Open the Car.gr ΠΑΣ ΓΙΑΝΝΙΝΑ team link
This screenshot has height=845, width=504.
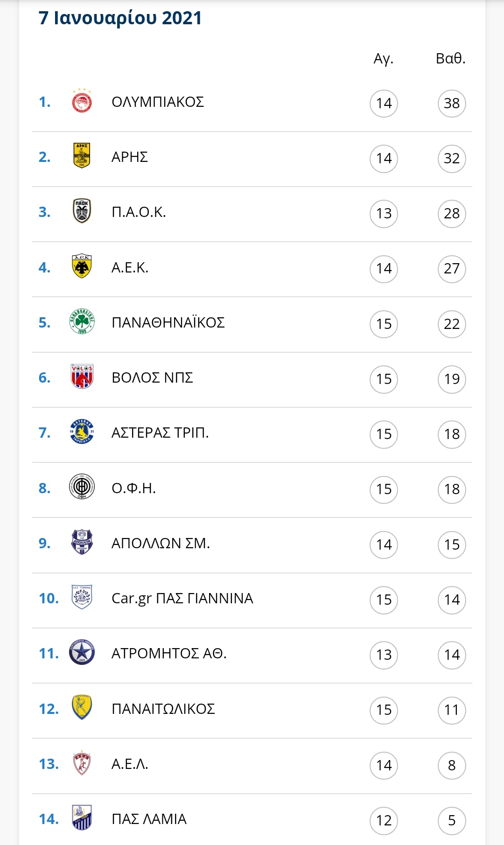[182, 598]
